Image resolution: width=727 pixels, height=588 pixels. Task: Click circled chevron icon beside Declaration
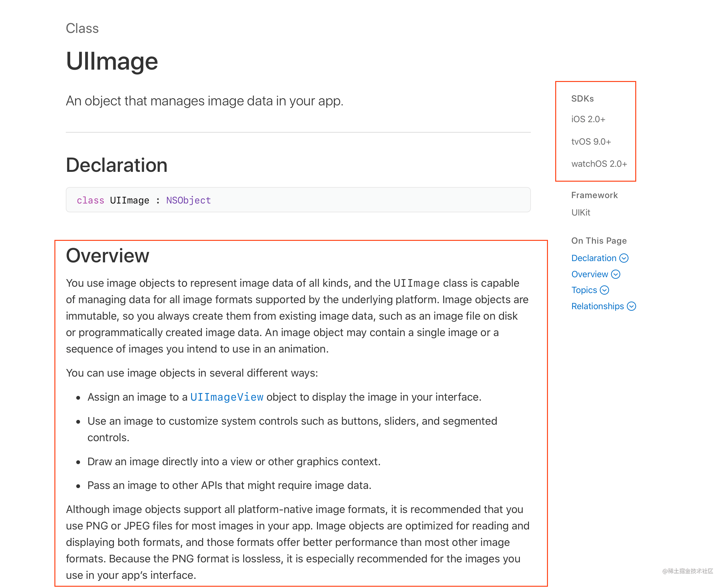(624, 258)
